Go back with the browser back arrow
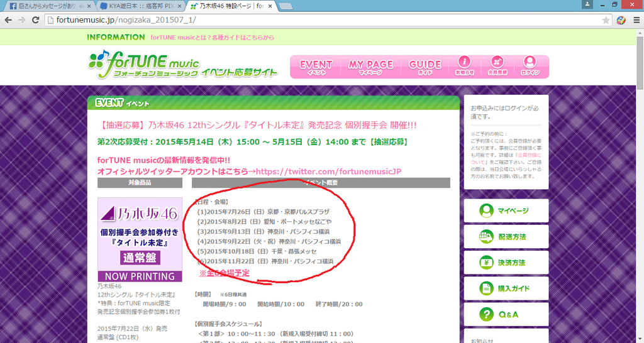The height and width of the screenshot is (343, 644). [x=8, y=19]
